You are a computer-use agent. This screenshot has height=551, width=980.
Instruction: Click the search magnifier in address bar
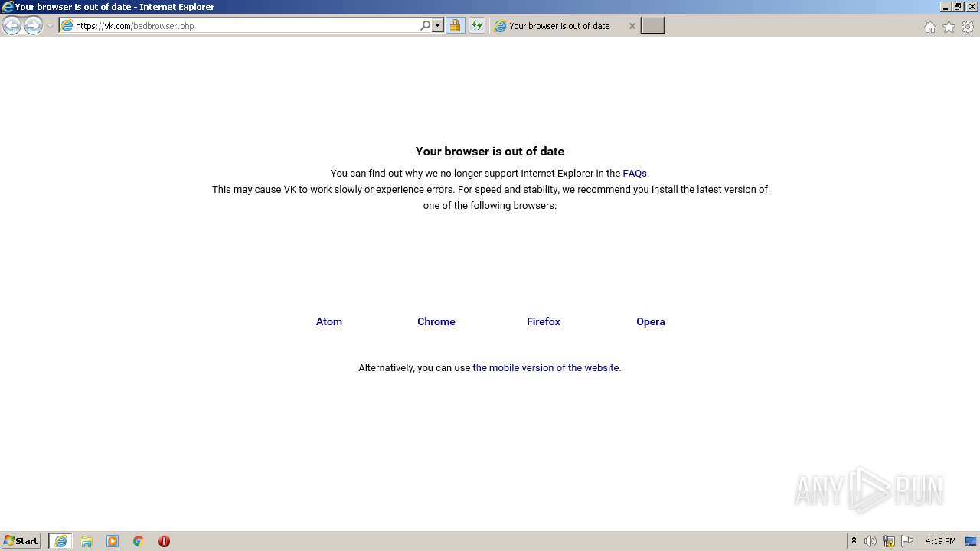point(425,26)
